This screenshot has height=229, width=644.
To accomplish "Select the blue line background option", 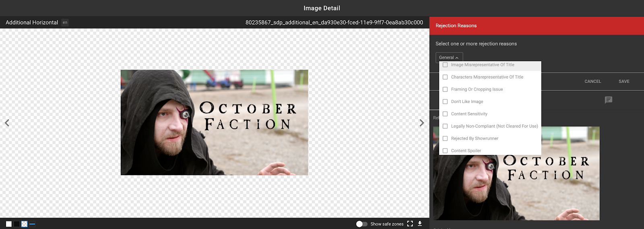I will 32,224.
